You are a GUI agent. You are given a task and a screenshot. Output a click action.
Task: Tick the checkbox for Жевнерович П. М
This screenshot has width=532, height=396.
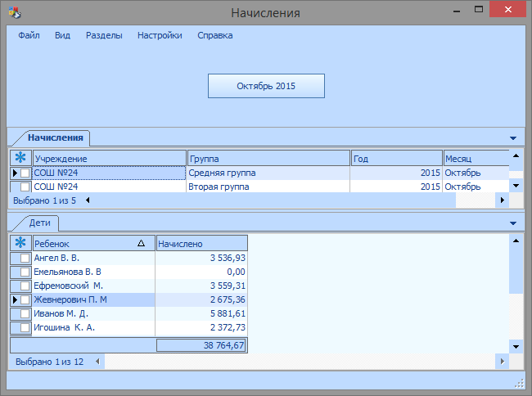(x=25, y=299)
